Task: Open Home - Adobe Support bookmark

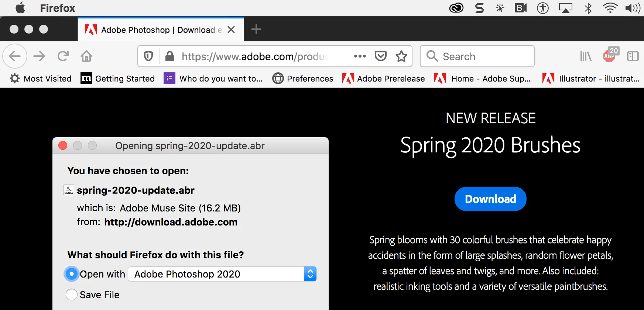Action: 482,79
